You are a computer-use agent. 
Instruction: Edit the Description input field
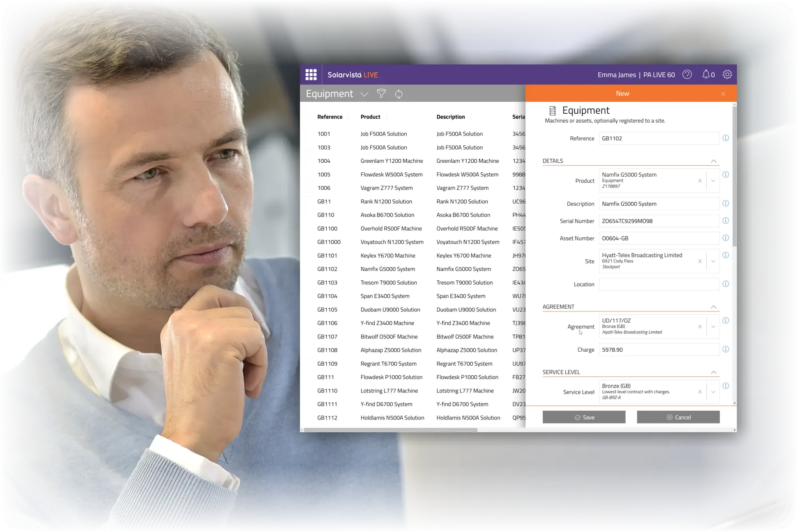tap(659, 204)
